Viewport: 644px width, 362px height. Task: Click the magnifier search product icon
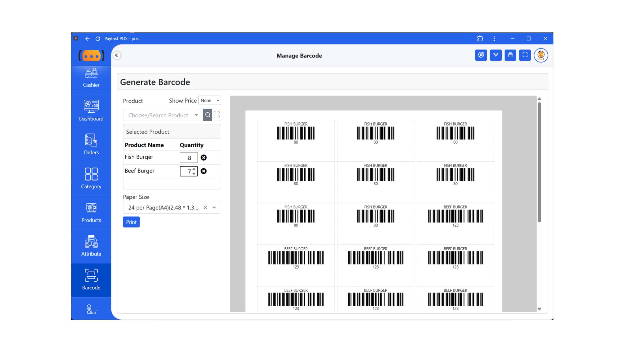coord(208,115)
